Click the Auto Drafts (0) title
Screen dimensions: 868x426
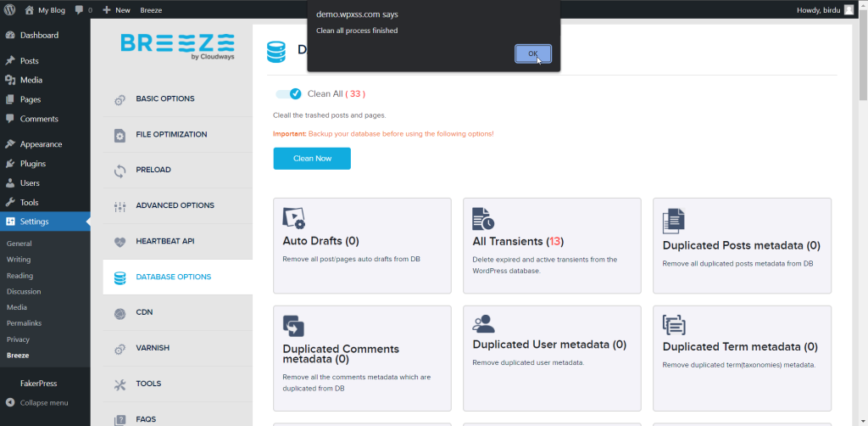coord(320,242)
